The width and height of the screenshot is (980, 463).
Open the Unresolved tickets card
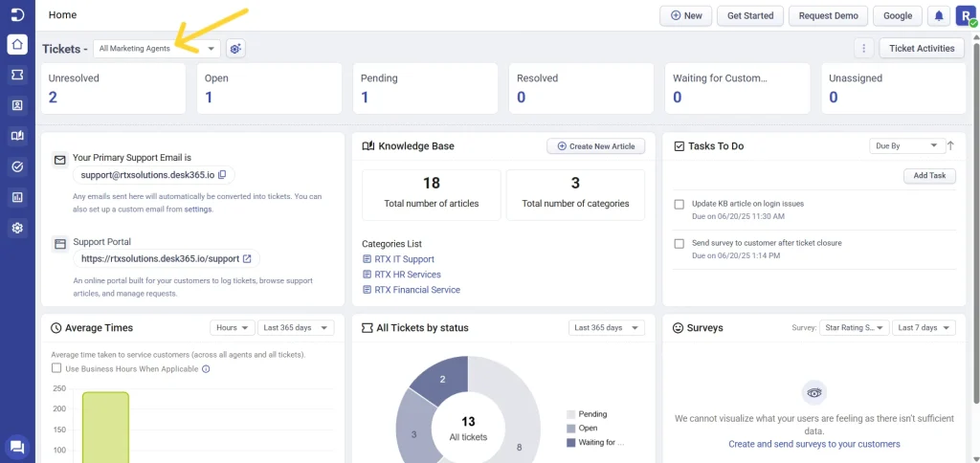(113, 88)
